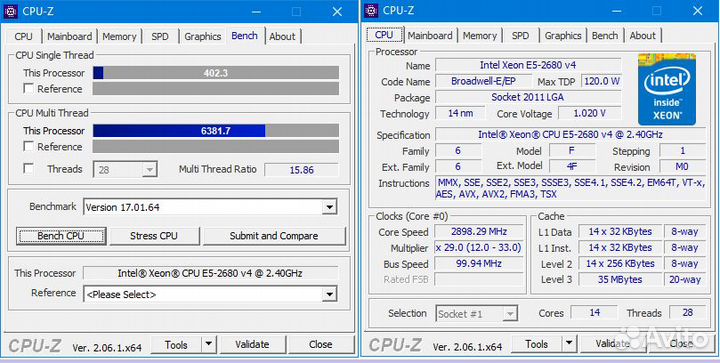Switch to the CPU tab in Bench window
Image resolution: width=720 pixels, height=363 pixels.
(x=23, y=36)
